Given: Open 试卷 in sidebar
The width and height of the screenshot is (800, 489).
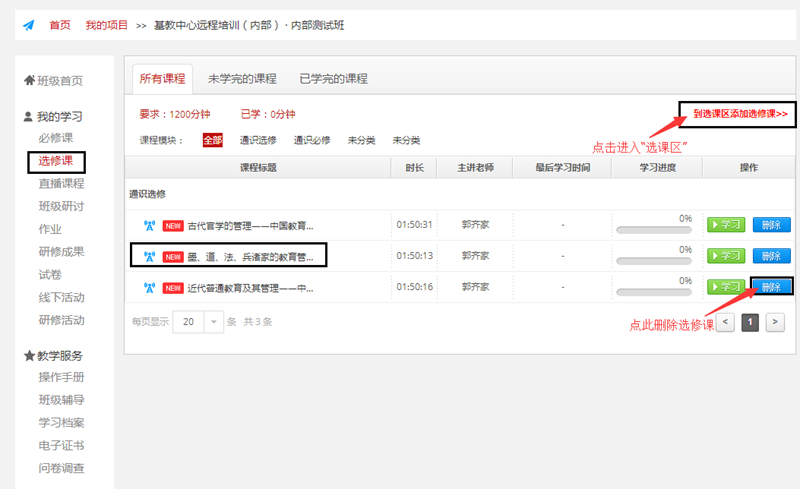Looking at the screenshot, I should [x=50, y=275].
